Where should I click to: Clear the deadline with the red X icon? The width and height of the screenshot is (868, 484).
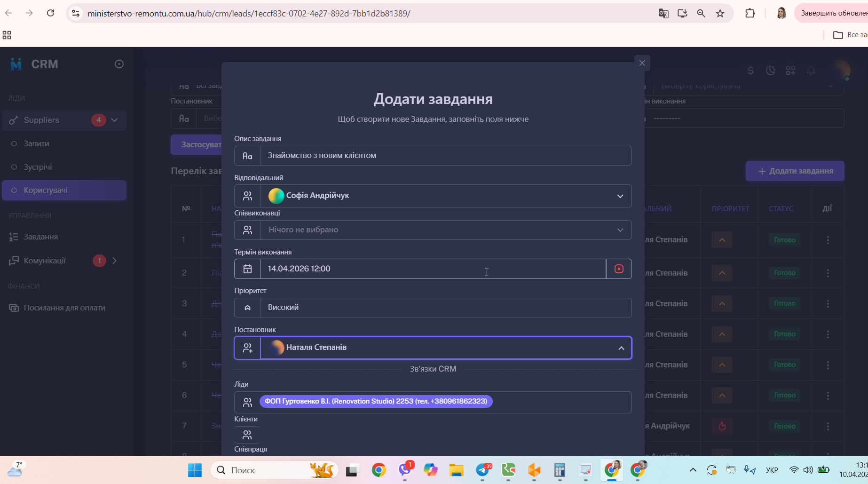(x=619, y=269)
